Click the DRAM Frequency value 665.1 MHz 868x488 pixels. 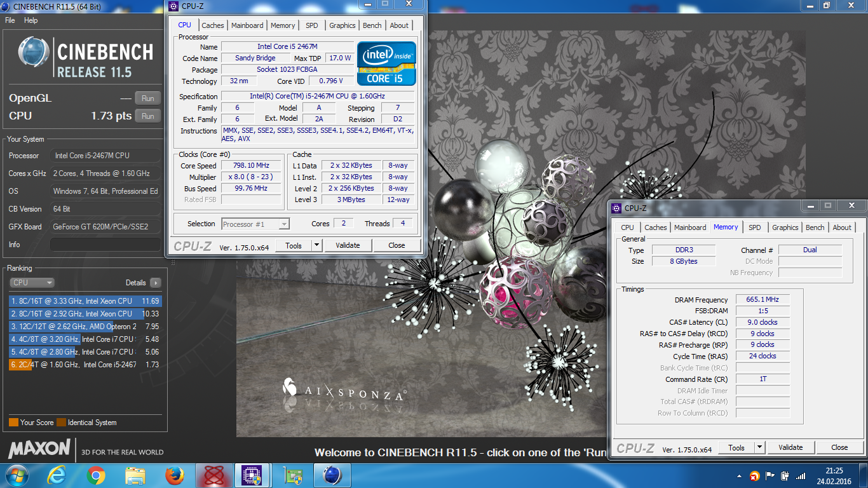click(763, 299)
